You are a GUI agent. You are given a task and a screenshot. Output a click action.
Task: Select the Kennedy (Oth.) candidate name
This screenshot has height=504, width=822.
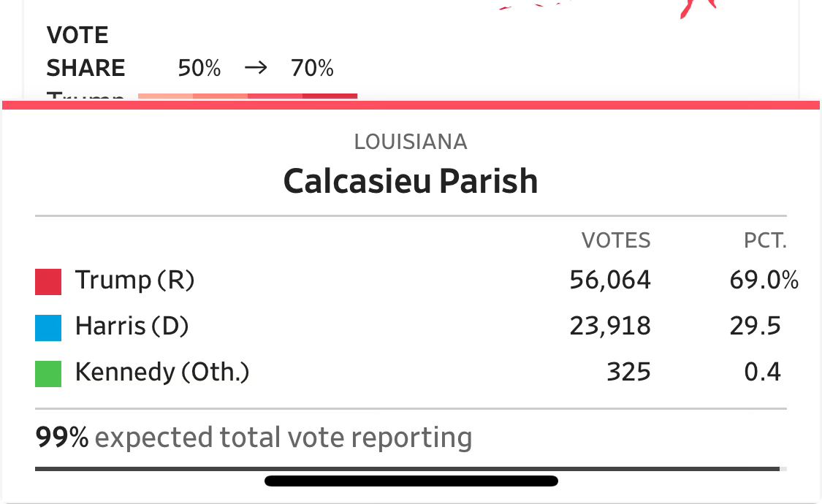coord(162,373)
